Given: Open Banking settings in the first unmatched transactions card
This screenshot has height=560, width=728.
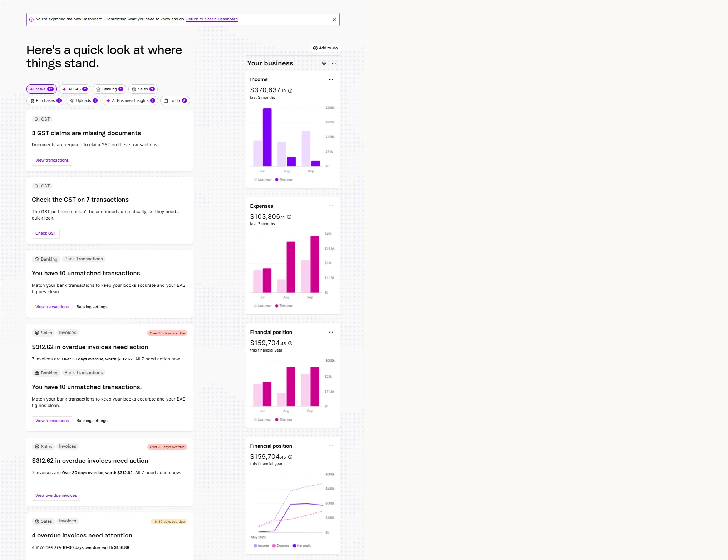Looking at the screenshot, I should click(92, 307).
